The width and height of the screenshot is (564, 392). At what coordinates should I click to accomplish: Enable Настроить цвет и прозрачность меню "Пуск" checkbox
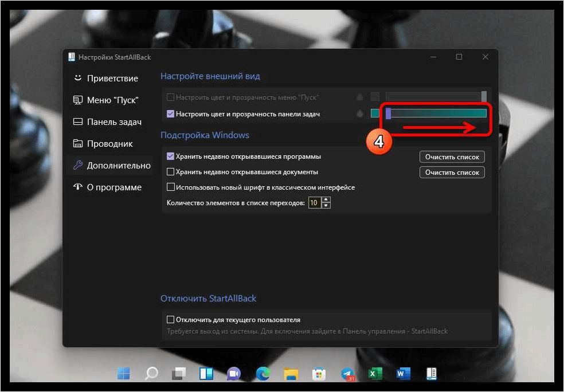click(170, 97)
